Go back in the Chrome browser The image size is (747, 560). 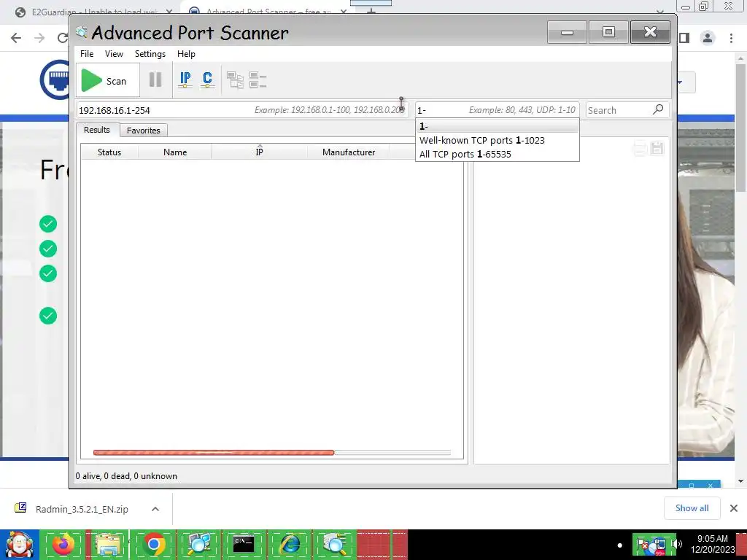coord(16,38)
